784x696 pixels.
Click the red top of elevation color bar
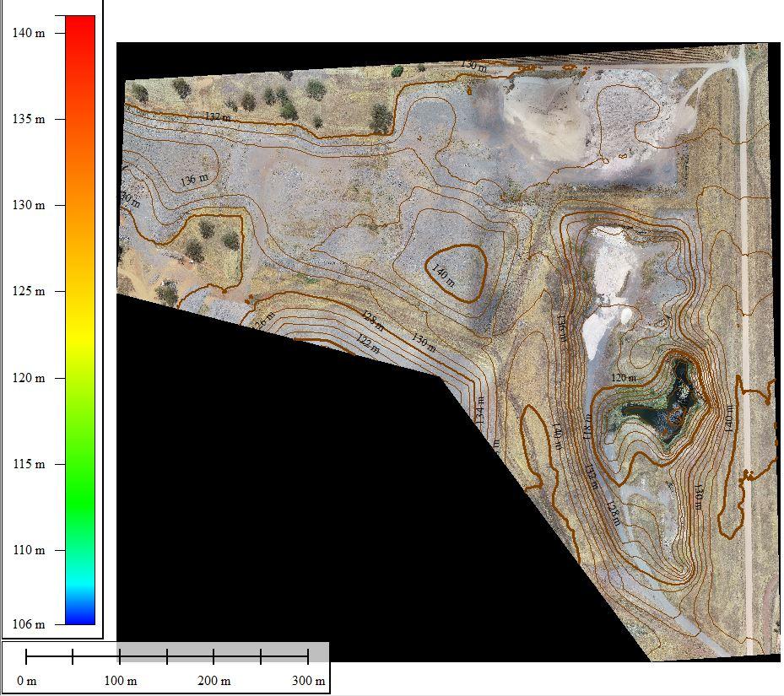click(80, 25)
